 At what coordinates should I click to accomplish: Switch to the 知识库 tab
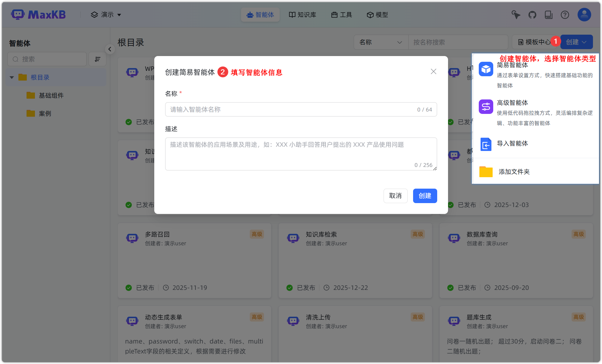coord(303,15)
